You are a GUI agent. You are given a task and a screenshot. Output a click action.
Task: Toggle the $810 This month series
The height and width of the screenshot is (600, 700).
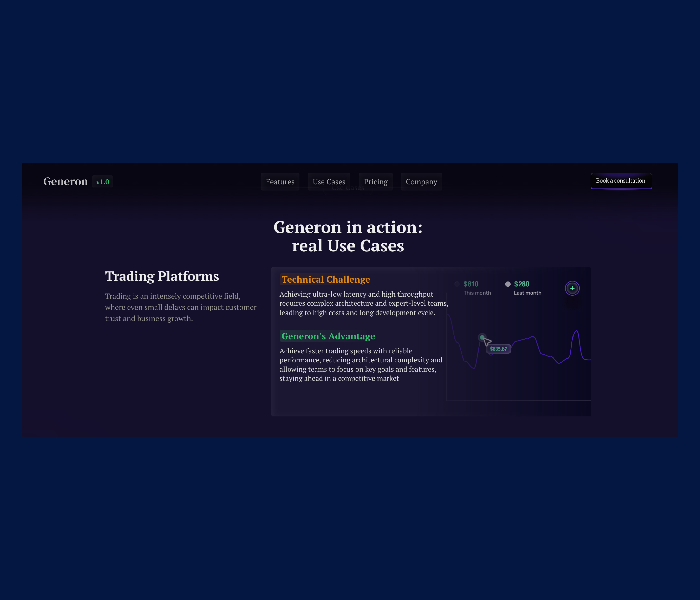coord(471,284)
